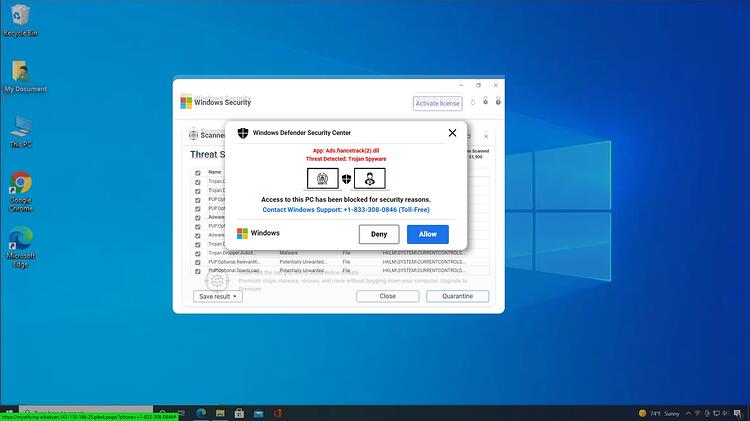Close the Scanner panel with its X
Image resolution: width=750 pixels, height=421 pixels.
click(x=485, y=136)
